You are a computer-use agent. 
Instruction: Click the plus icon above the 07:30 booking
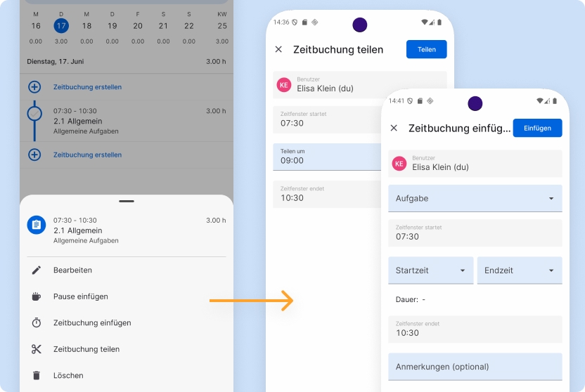(34, 87)
